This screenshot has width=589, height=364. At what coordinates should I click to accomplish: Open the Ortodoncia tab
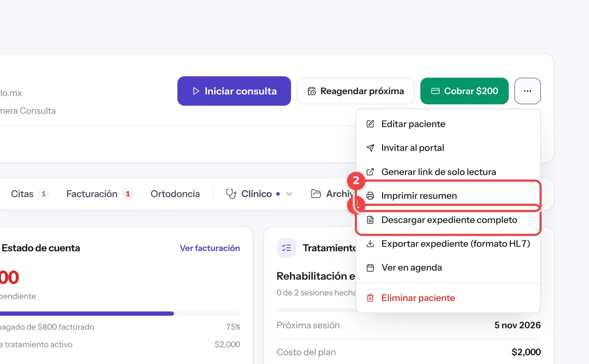coord(175,194)
